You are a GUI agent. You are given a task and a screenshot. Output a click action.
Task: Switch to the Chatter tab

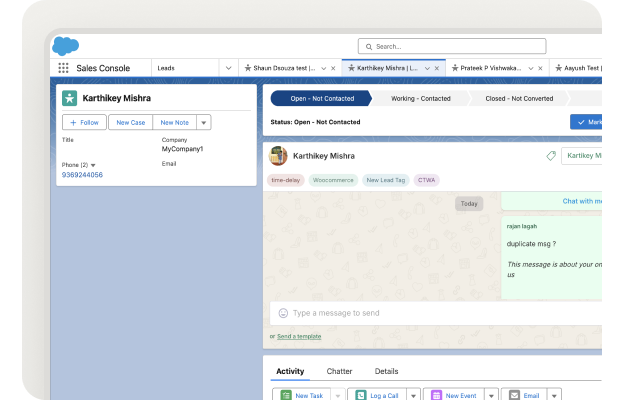(339, 371)
